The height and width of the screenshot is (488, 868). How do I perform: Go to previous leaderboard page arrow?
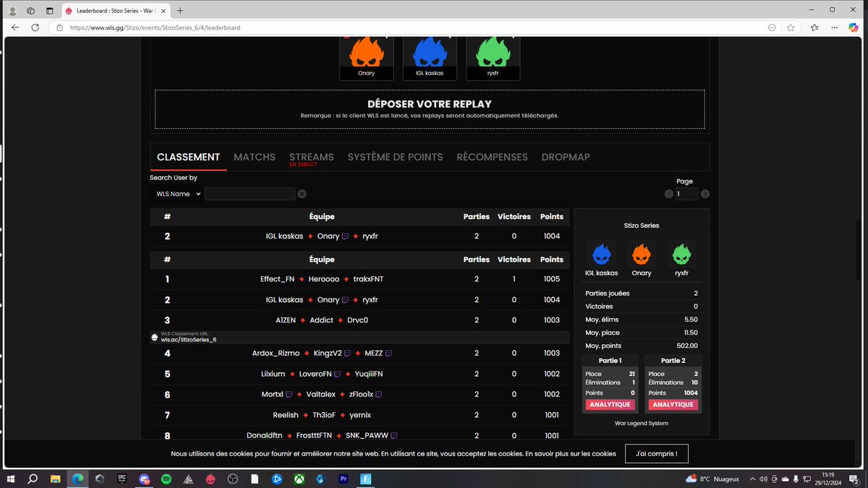tap(669, 194)
